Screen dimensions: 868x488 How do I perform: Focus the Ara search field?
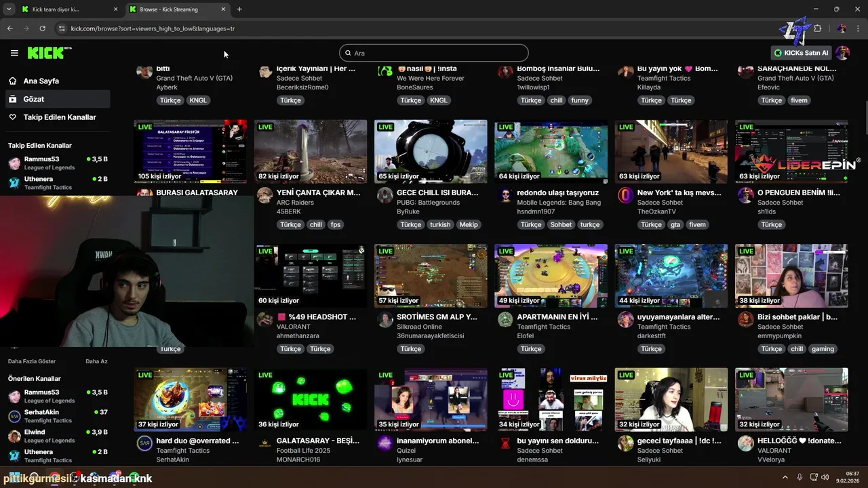434,53
